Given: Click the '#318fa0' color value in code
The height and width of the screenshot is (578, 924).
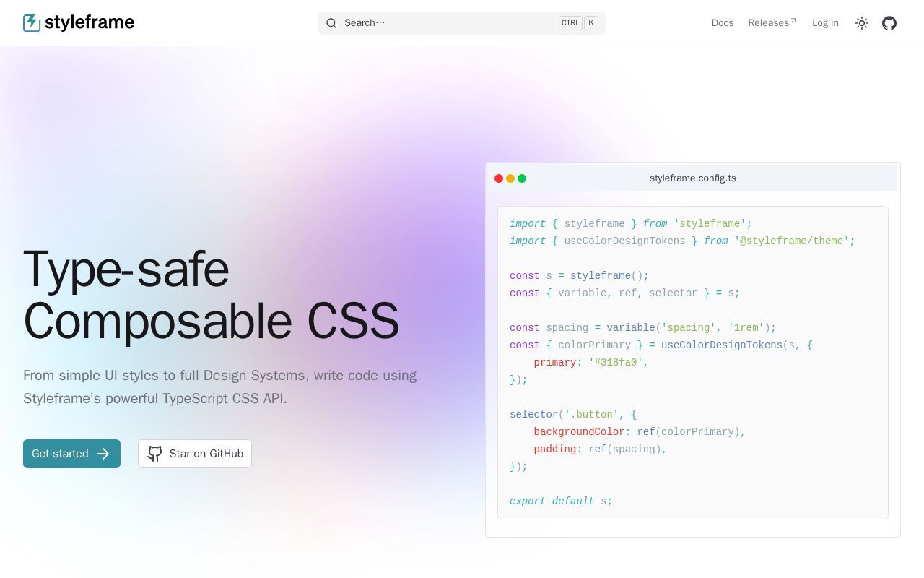Looking at the screenshot, I should pos(616,363).
